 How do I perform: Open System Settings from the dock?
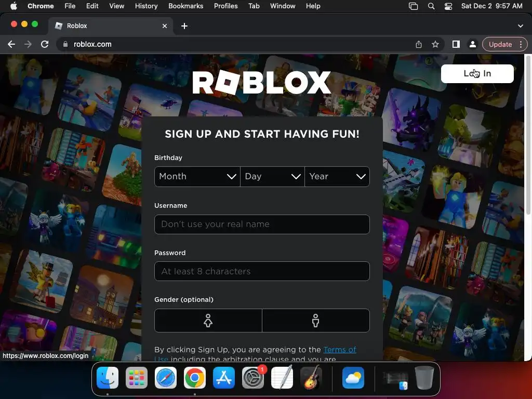(253, 378)
